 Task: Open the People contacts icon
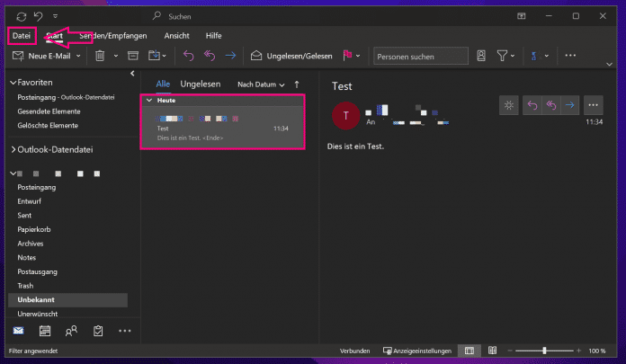coord(71,331)
